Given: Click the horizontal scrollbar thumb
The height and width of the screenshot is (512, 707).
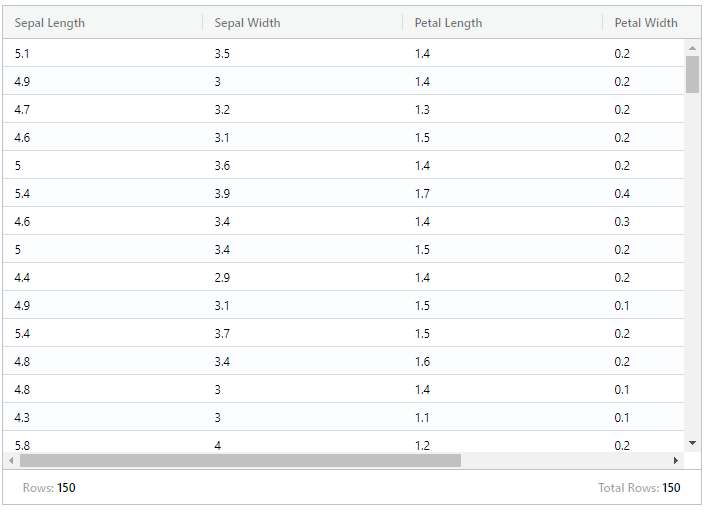Looking at the screenshot, I should (240, 461).
